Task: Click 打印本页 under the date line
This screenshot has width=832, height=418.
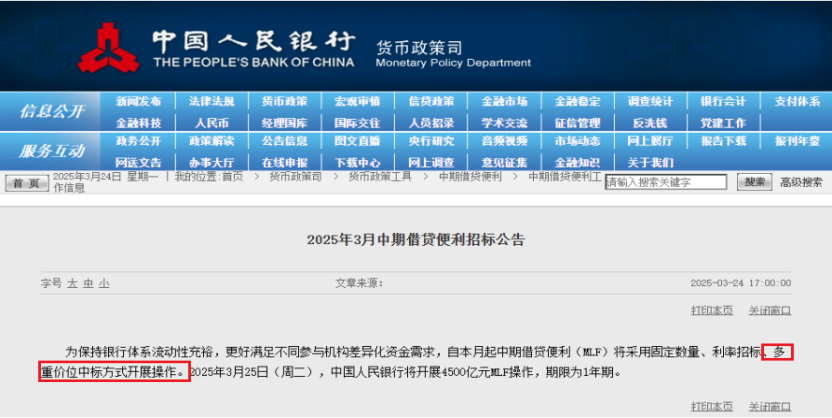Action: pos(712,310)
